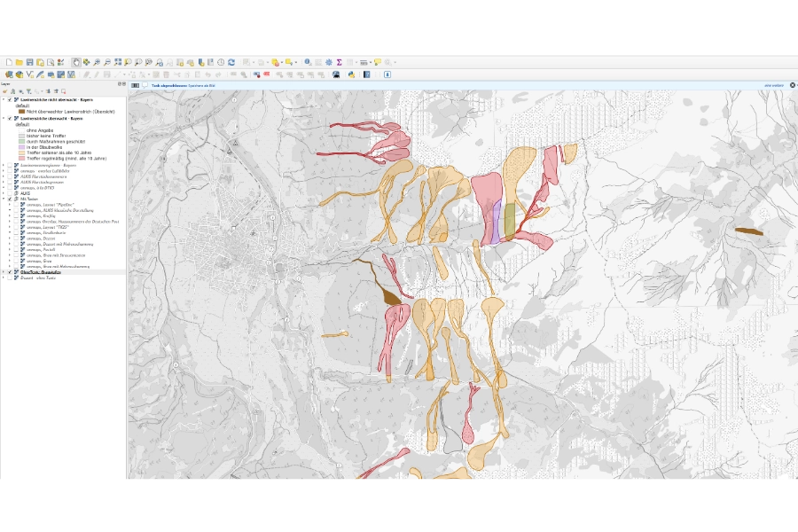This screenshot has width=798, height=532.
Task: Enable the ALKIS Flurstücksnummern layer checkbox
Action: coord(10,176)
